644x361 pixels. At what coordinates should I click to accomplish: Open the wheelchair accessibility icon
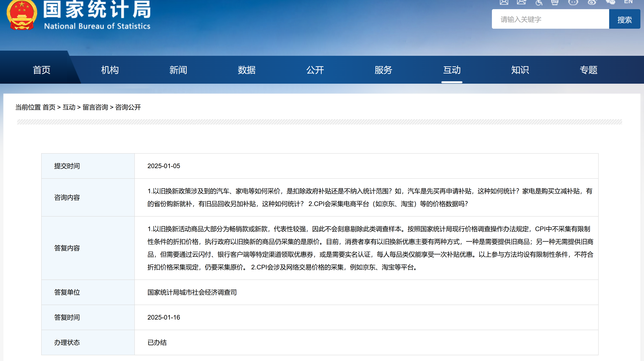[539, 3]
